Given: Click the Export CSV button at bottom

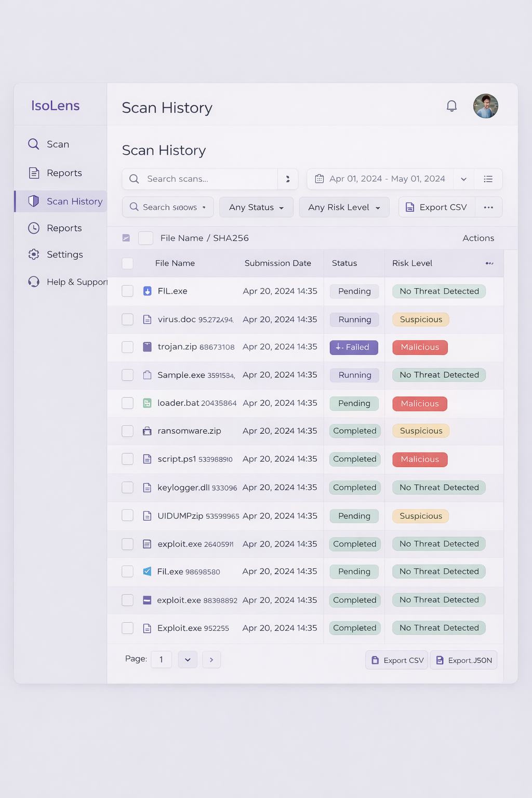Looking at the screenshot, I should pyautogui.click(x=396, y=660).
